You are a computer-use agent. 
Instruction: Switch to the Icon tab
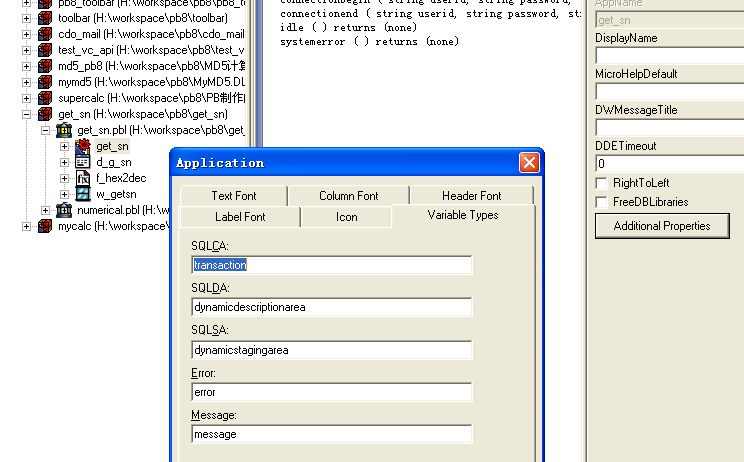coord(346,217)
